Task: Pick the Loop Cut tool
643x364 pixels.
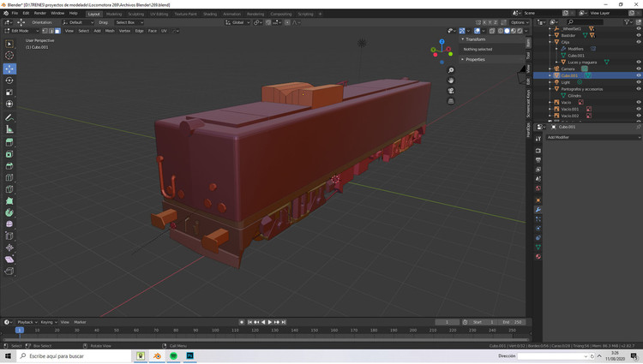Action: coord(9,177)
